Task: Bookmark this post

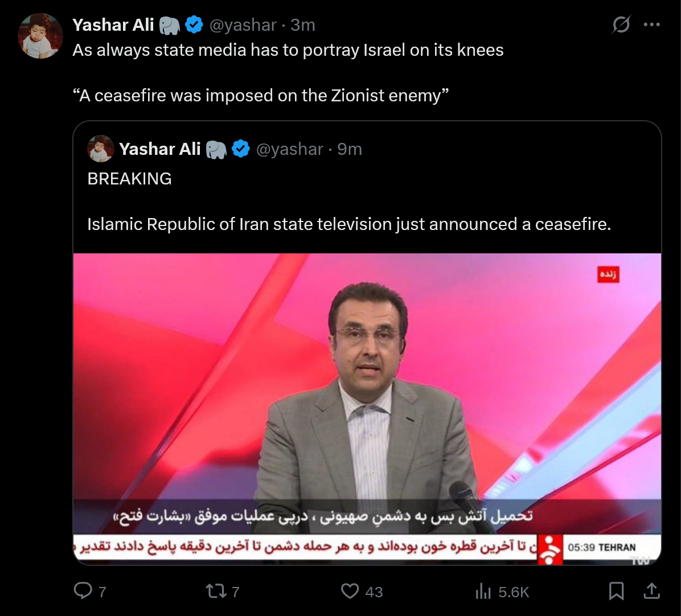Action: [x=616, y=592]
